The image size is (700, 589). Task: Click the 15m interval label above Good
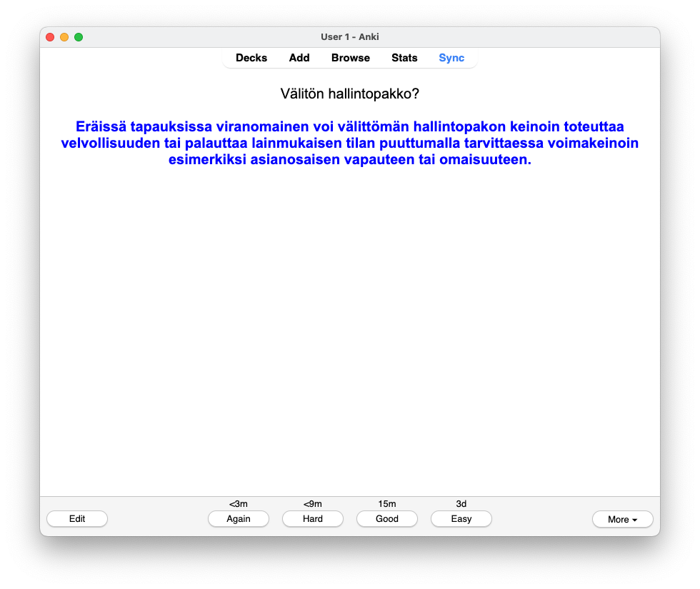(387, 504)
